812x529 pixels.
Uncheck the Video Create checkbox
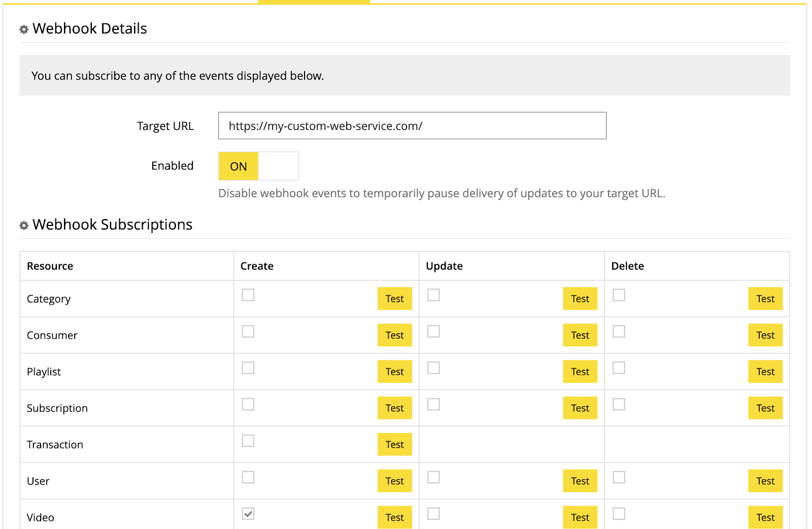(x=248, y=514)
